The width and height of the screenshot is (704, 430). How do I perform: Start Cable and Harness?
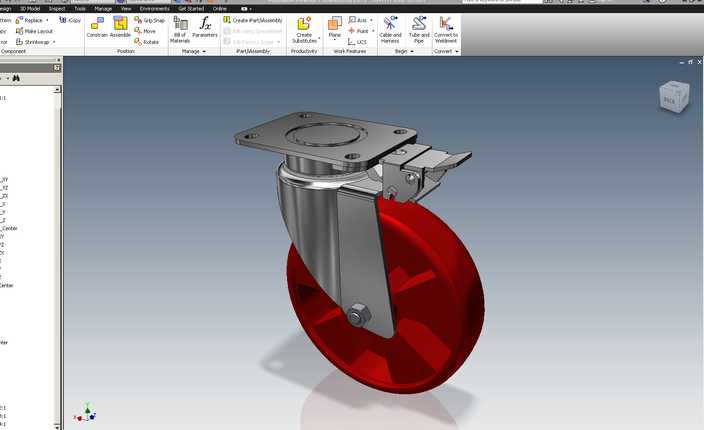coord(390,30)
